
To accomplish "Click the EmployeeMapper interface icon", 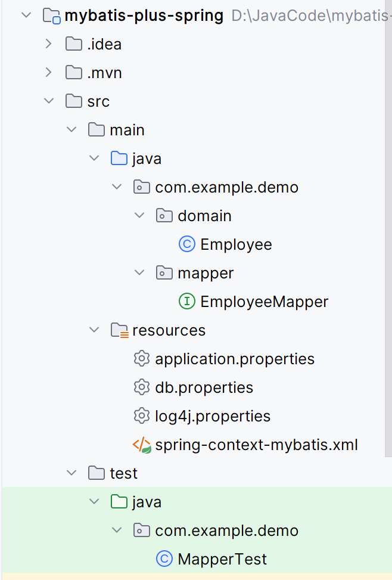I will pyautogui.click(x=187, y=301).
